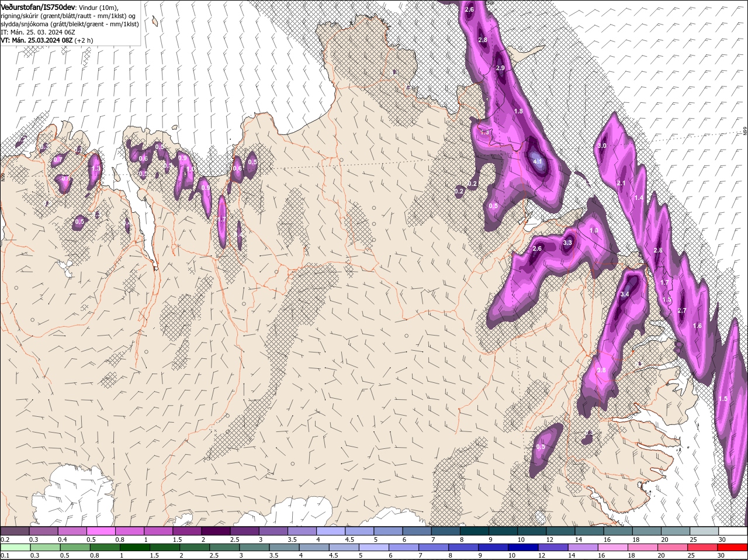
Task: Click the 1.6 precipitation value label
Action: point(697,326)
